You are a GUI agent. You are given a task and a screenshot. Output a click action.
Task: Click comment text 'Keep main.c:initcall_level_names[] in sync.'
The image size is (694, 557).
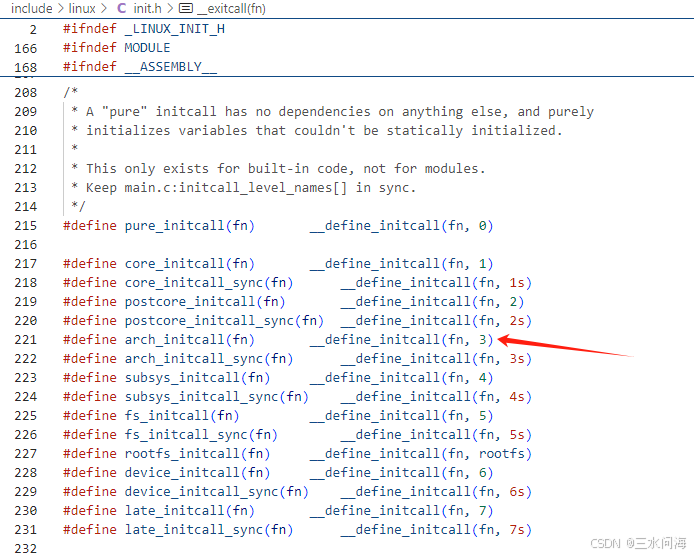point(251,188)
